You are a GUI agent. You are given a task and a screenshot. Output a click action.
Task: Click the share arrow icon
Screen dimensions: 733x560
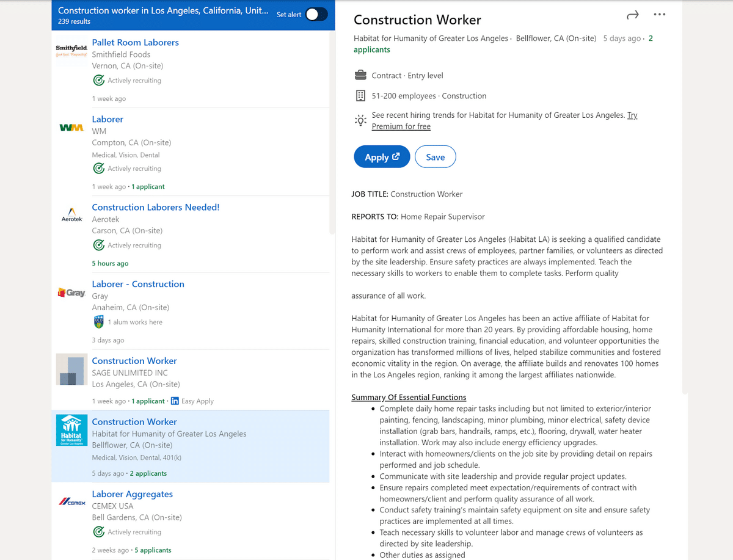click(x=633, y=15)
